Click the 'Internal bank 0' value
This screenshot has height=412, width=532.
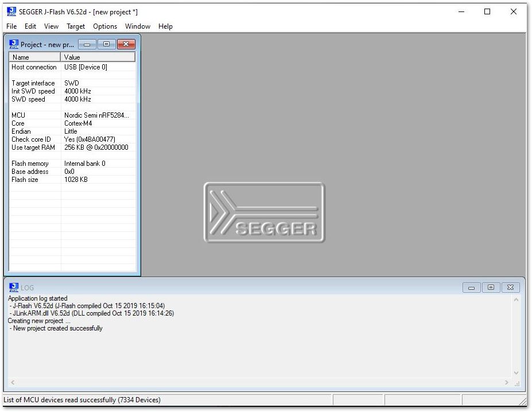pos(85,164)
